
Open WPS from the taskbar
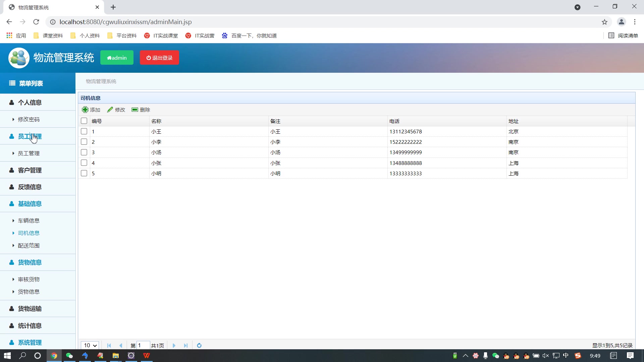point(147,356)
